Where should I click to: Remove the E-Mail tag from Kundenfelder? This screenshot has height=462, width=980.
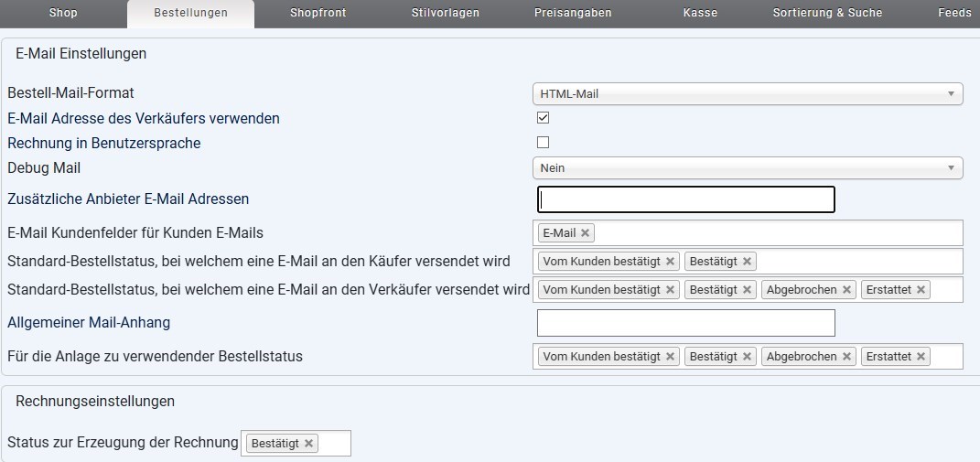(586, 233)
